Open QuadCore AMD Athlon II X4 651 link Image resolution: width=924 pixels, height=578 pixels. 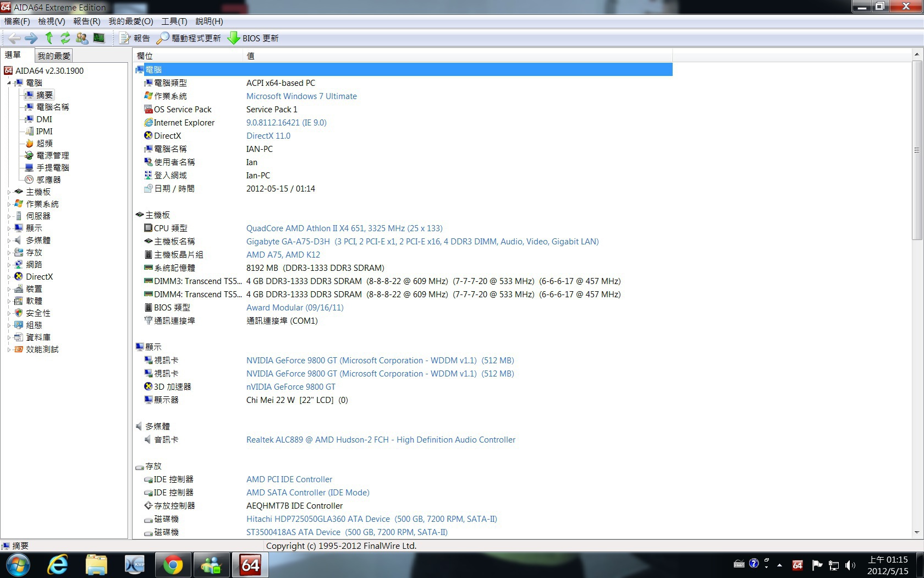tap(344, 228)
